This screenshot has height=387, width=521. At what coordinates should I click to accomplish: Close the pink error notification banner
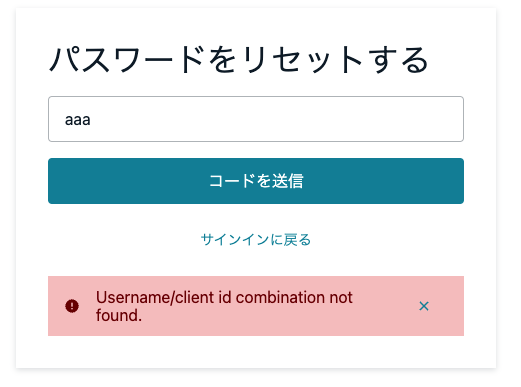pos(424,306)
